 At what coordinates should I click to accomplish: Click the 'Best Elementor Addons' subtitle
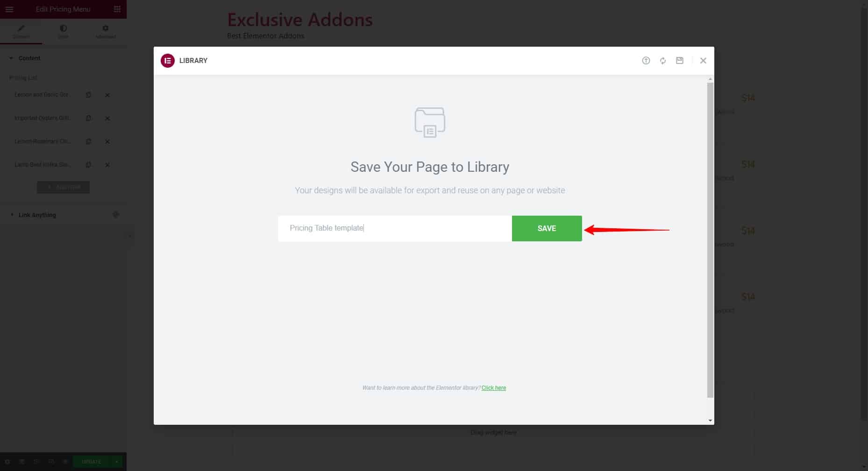coord(265,36)
